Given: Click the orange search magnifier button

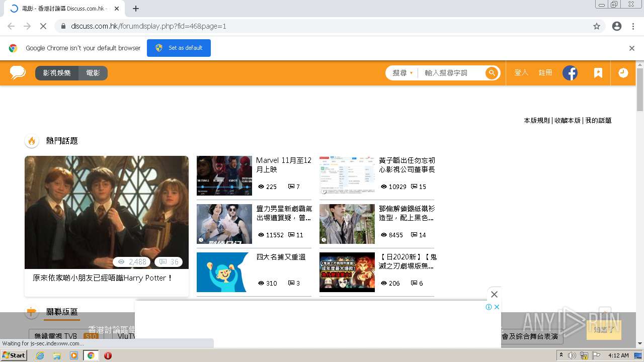Looking at the screenshot, I should (x=492, y=73).
